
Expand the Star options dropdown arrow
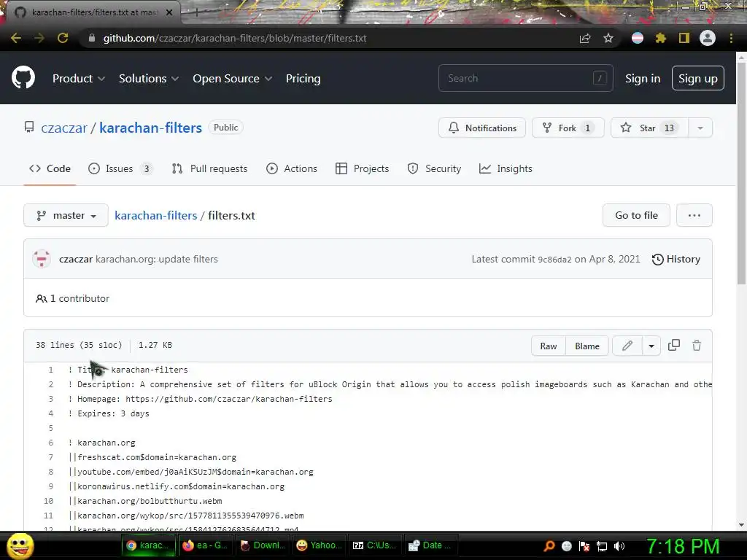click(x=700, y=128)
